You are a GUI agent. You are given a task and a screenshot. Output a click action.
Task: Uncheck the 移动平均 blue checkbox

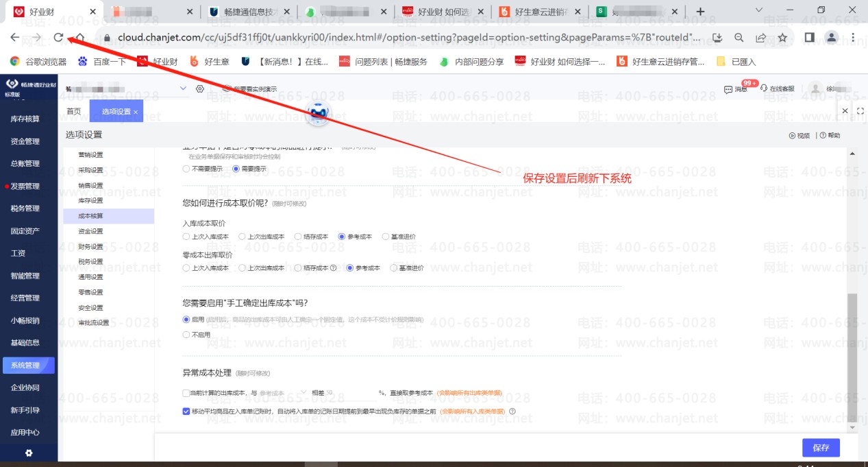point(186,411)
